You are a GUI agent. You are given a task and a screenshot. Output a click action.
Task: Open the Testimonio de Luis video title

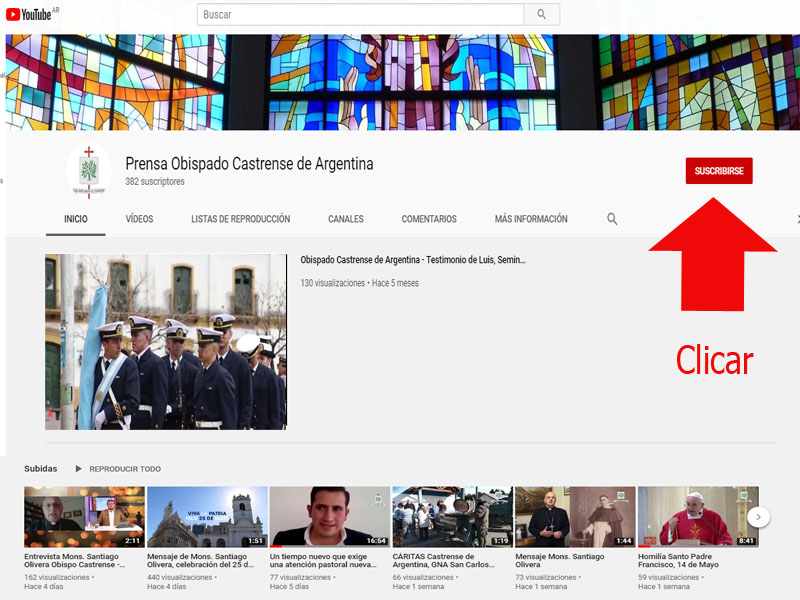(x=413, y=260)
